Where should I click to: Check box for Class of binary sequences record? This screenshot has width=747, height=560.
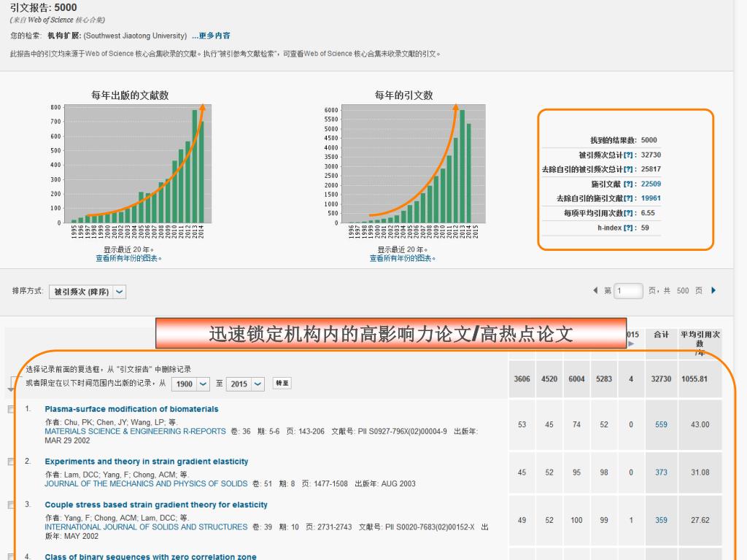[11, 556]
